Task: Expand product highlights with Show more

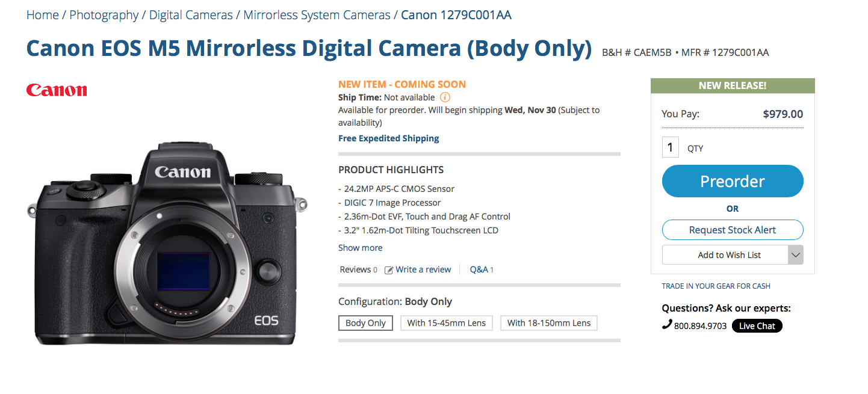Action: [360, 248]
